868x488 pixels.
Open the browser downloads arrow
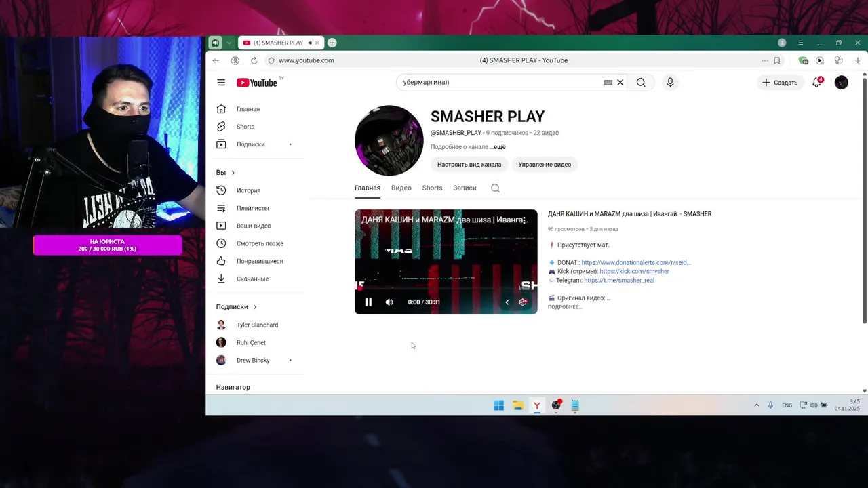coord(858,60)
